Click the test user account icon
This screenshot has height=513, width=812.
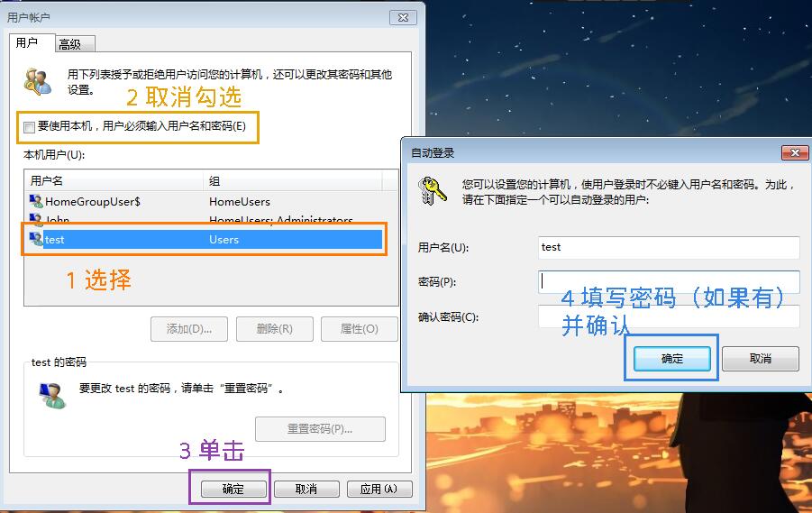click(x=36, y=239)
